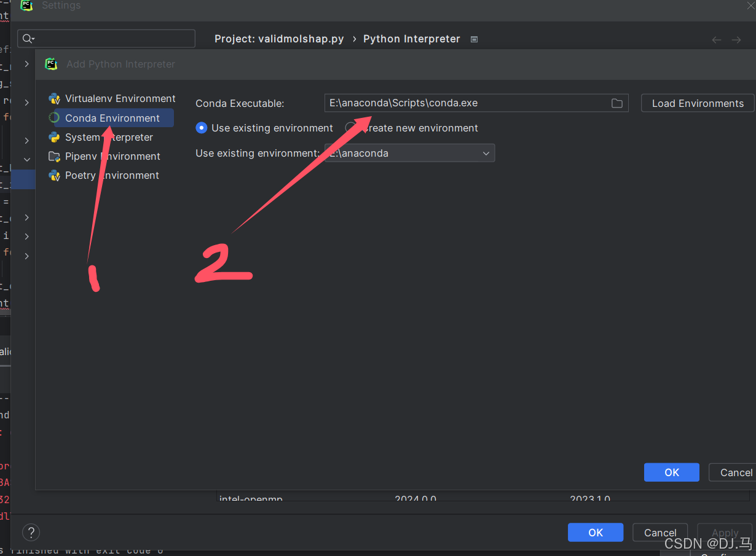Click Project: validmolshap.py breadcrumb
The height and width of the screenshot is (556, 756).
279,39
